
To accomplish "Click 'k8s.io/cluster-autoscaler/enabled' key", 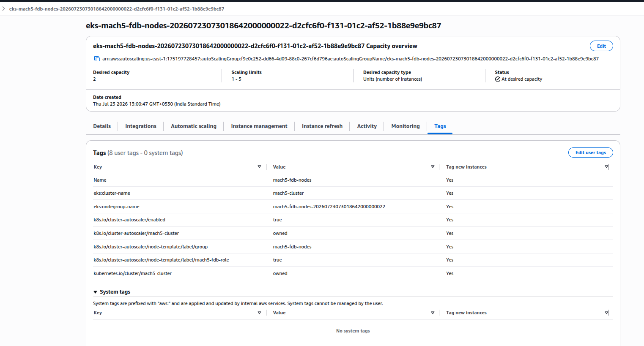I will point(129,220).
